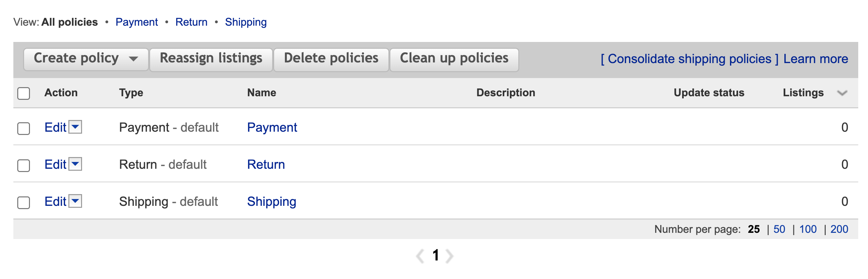Tick the select-all policies checkbox
This screenshot has height=279, width=868.
[x=23, y=94]
